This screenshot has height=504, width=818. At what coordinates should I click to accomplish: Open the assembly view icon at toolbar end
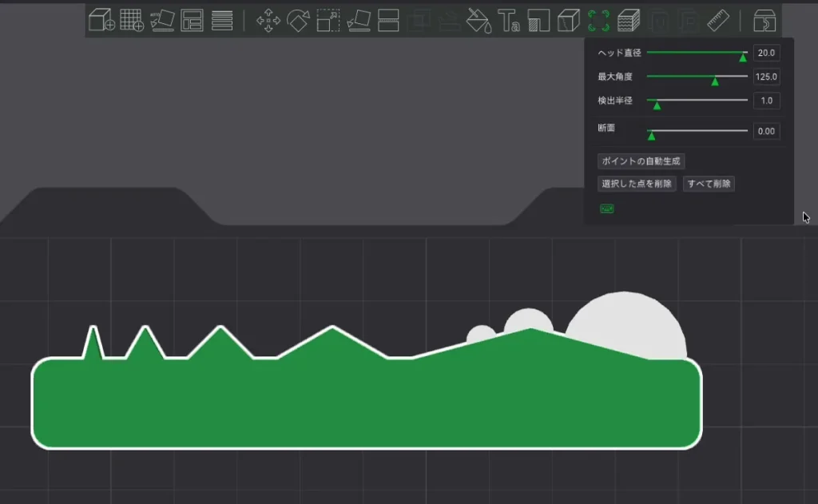(x=764, y=20)
